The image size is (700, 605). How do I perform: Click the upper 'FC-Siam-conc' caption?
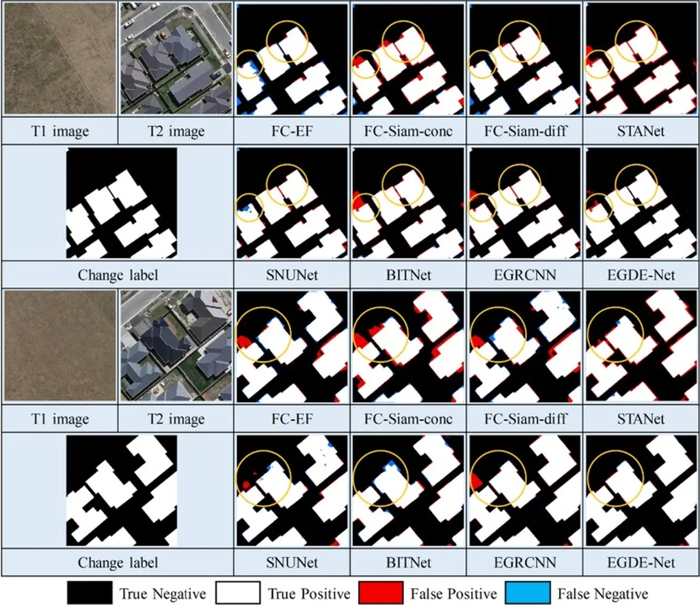tap(408, 131)
